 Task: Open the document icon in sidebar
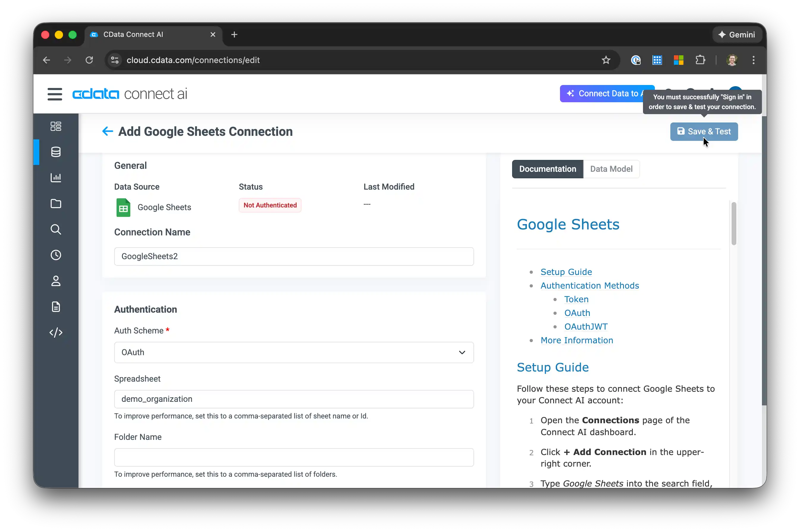point(56,307)
